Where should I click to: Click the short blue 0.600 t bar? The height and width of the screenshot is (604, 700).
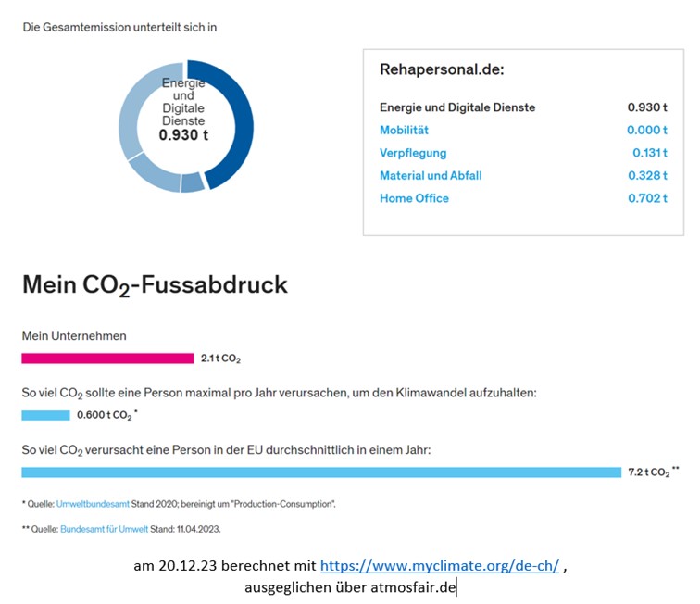(45, 415)
